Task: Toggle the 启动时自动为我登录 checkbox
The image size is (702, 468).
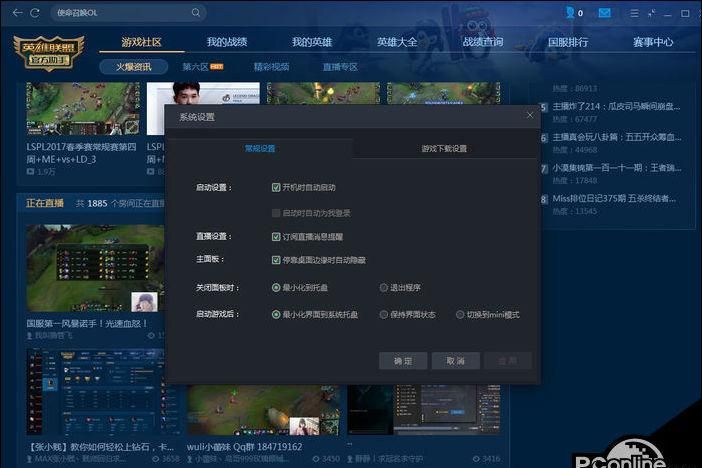Action: (276, 213)
